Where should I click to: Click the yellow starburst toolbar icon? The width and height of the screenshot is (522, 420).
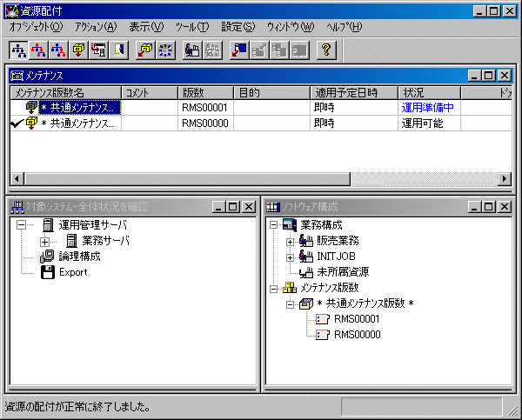point(165,50)
